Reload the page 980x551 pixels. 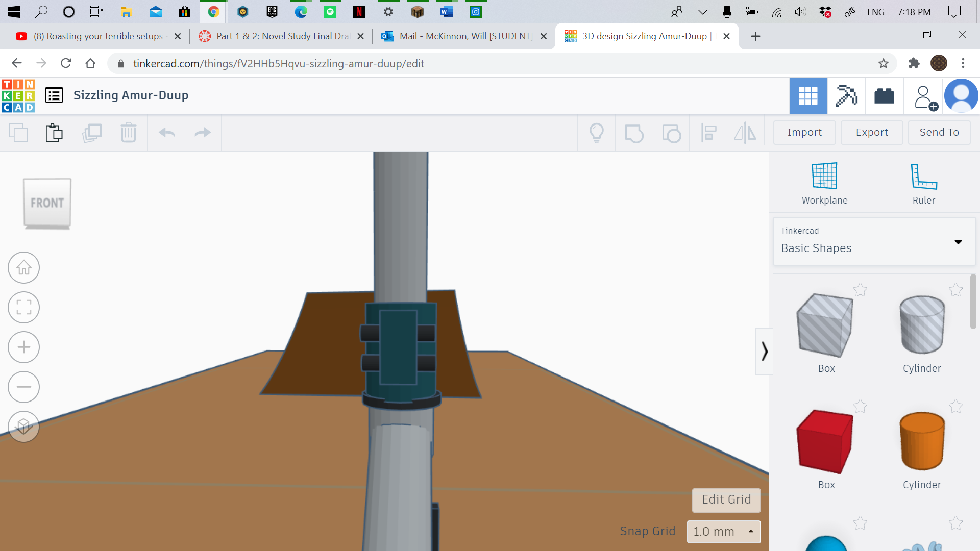click(66, 63)
